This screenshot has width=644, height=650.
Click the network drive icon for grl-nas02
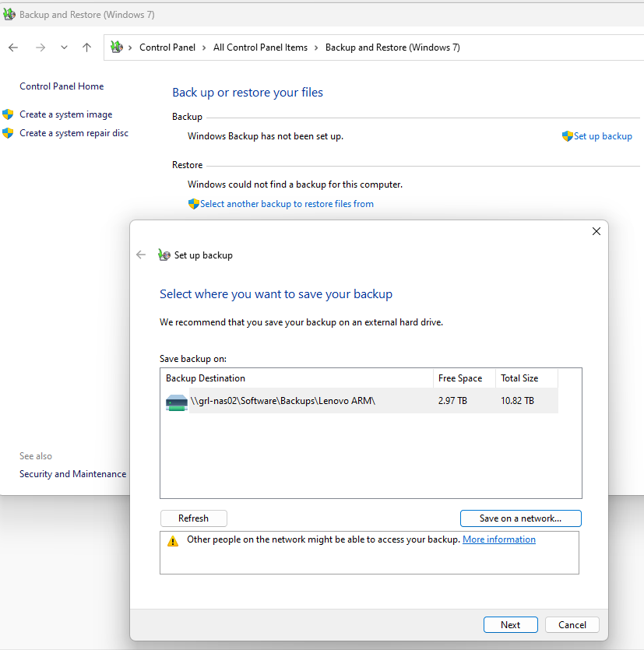click(177, 402)
